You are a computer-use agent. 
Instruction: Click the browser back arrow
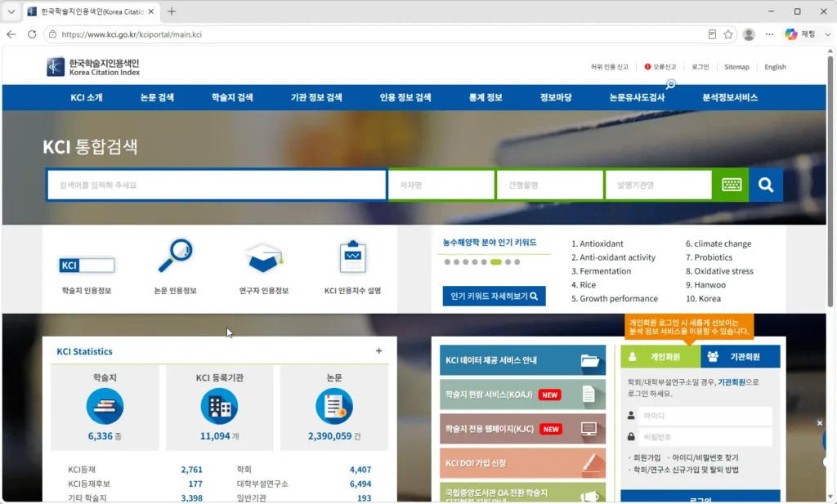click(11, 34)
